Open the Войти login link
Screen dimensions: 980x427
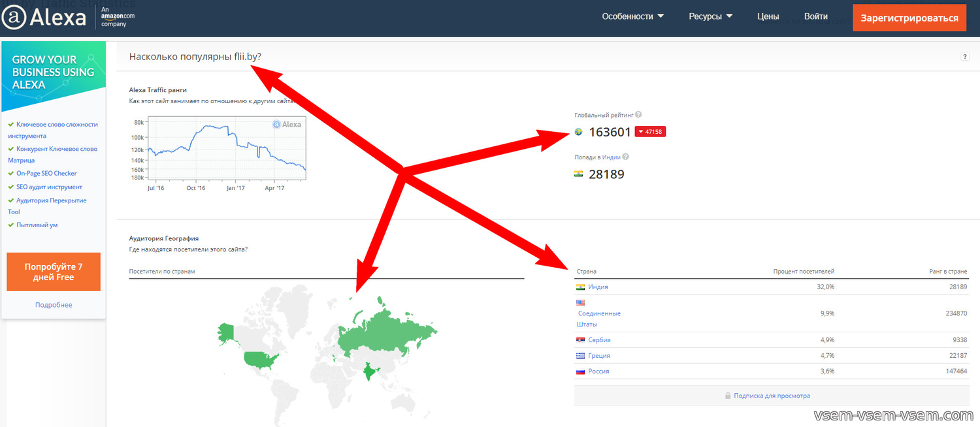816,16
